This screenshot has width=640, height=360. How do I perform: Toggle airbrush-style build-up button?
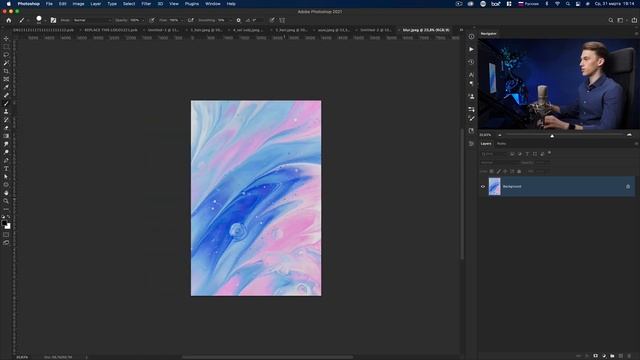[x=191, y=20]
